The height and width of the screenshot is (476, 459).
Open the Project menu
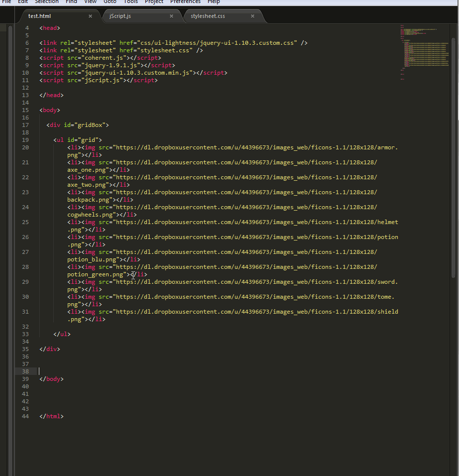click(153, 2)
